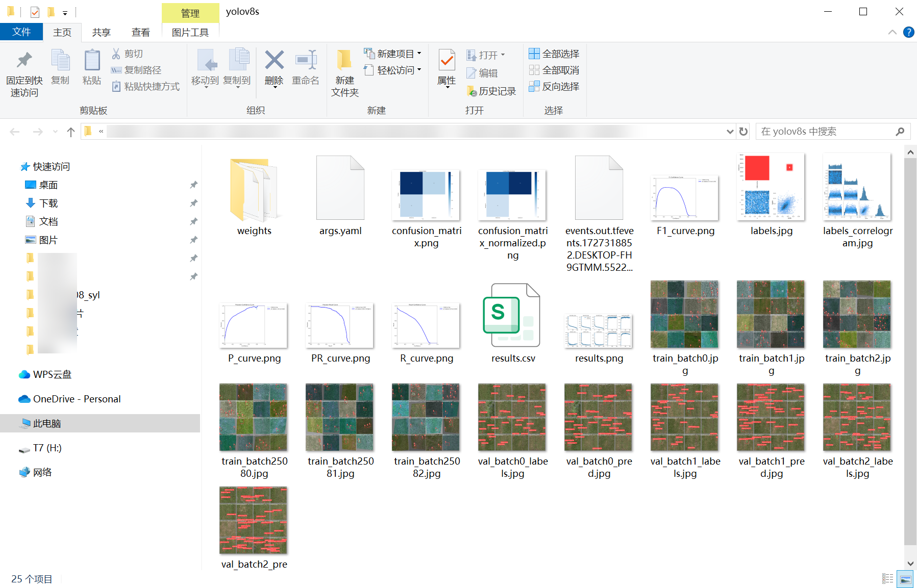
Task: Open Network (网络) in sidebar
Action: (x=42, y=472)
